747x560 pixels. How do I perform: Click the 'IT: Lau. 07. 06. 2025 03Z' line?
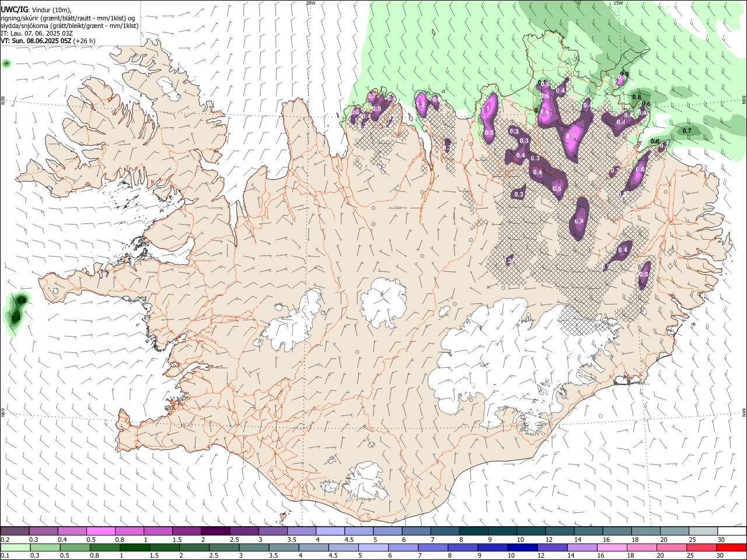point(37,33)
